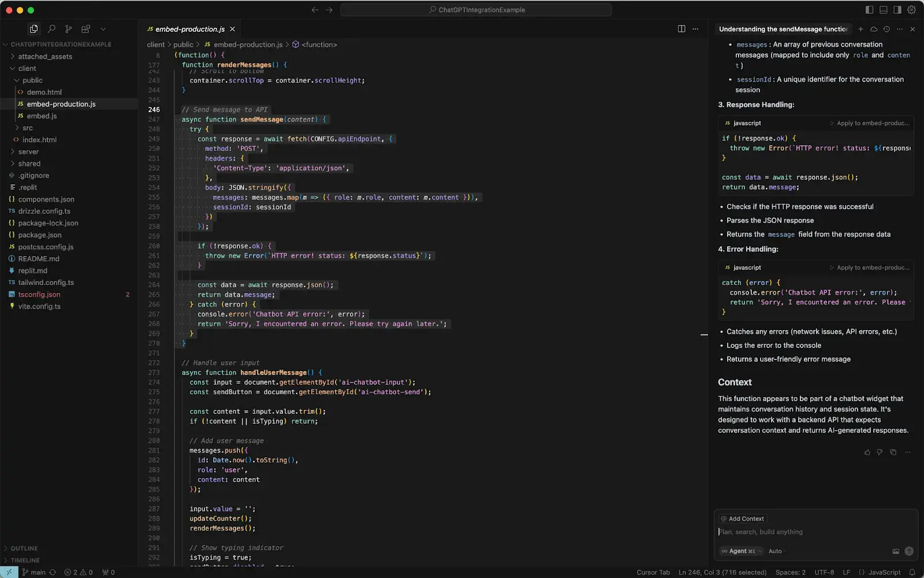The width and height of the screenshot is (924, 578).
Task: Open the Extensions view icon
Action: coord(85,29)
